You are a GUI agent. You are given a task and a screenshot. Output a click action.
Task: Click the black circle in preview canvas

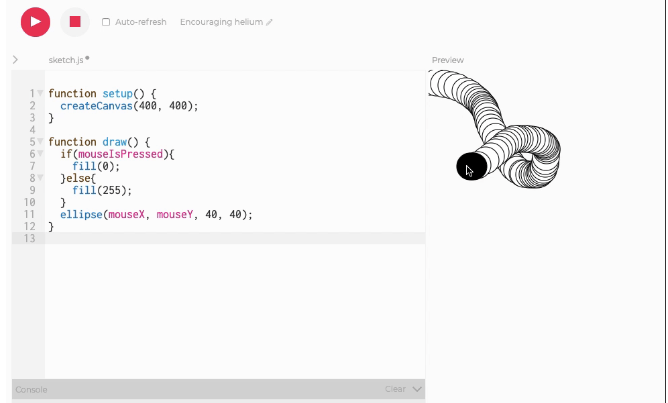coord(470,167)
